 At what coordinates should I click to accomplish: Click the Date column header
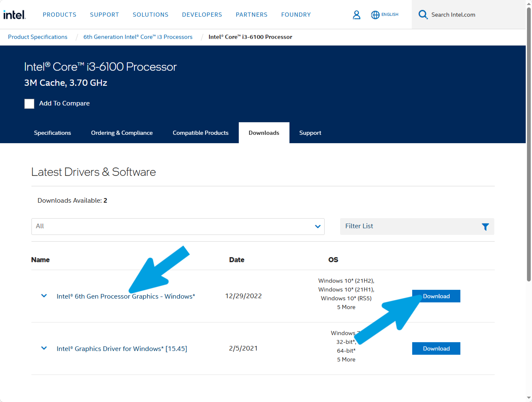[237, 260]
